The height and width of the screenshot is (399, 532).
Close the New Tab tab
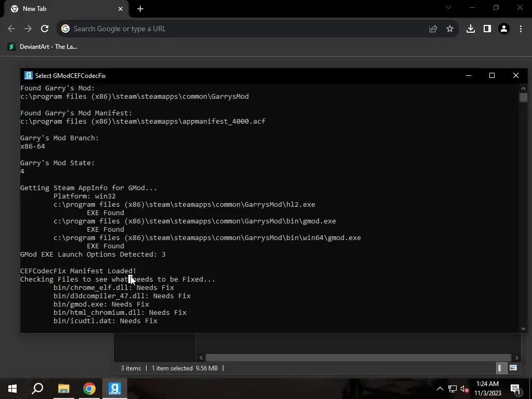[121, 9]
